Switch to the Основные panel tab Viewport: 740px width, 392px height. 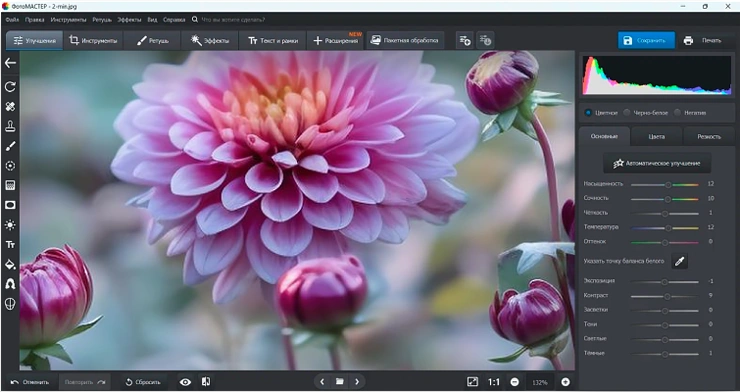pos(605,136)
